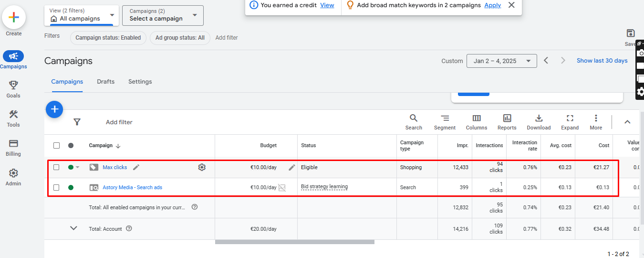
Task: Switch to the Settings tab
Action: click(x=140, y=82)
